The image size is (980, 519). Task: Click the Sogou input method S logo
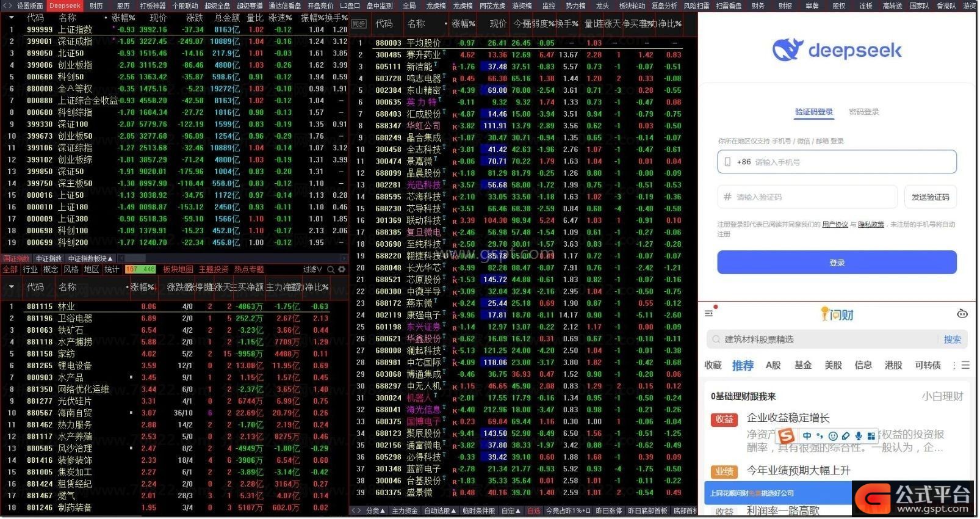tap(787, 435)
